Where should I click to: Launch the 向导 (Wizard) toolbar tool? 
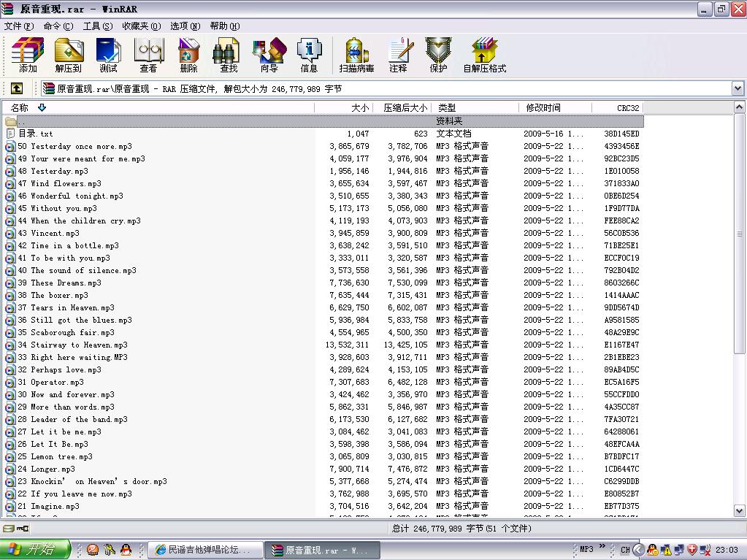(269, 55)
